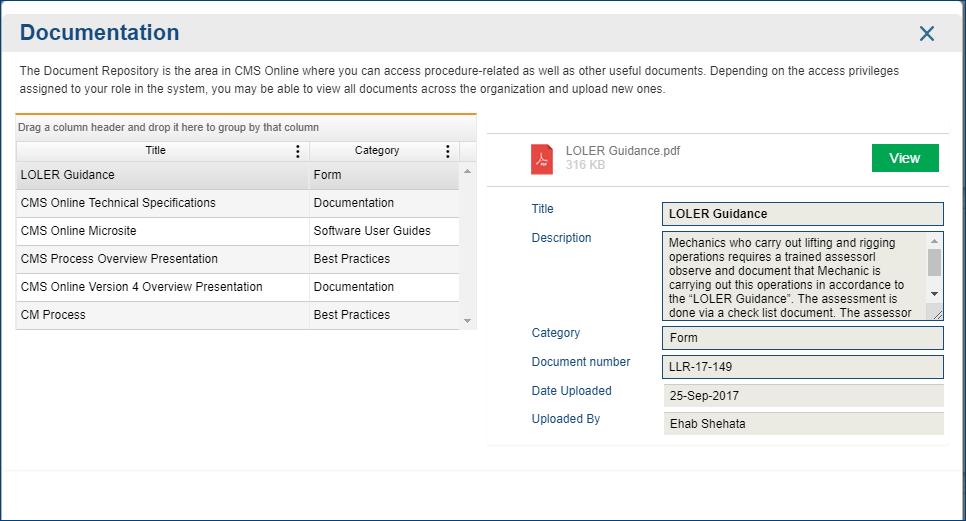Image resolution: width=966 pixels, height=521 pixels.
Task: Select the CM Process document row
Action: [x=238, y=315]
